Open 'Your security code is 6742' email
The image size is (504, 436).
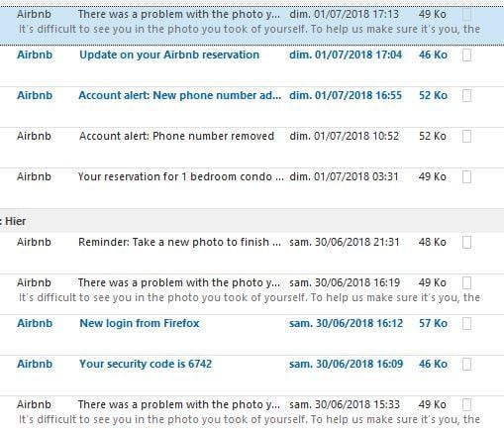coord(252,376)
